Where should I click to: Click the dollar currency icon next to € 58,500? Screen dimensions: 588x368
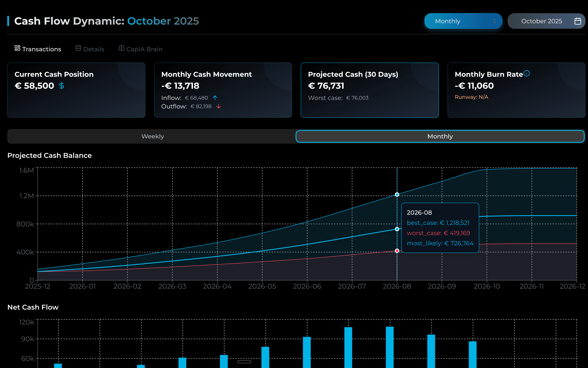[62, 86]
